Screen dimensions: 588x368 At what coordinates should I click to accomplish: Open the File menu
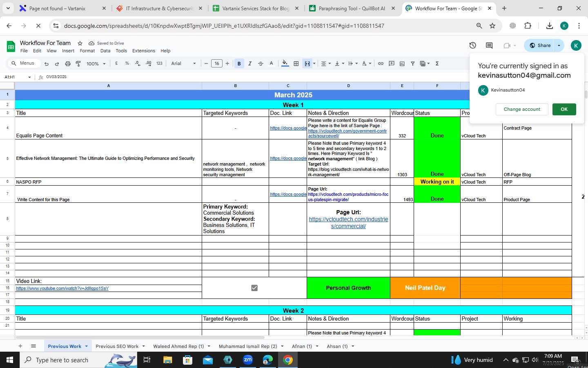tap(24, 51)
